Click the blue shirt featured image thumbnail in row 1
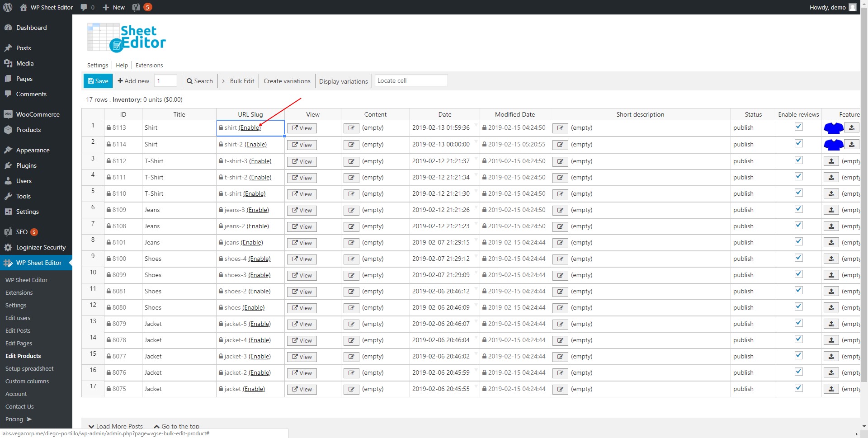 tap(833, 128)
